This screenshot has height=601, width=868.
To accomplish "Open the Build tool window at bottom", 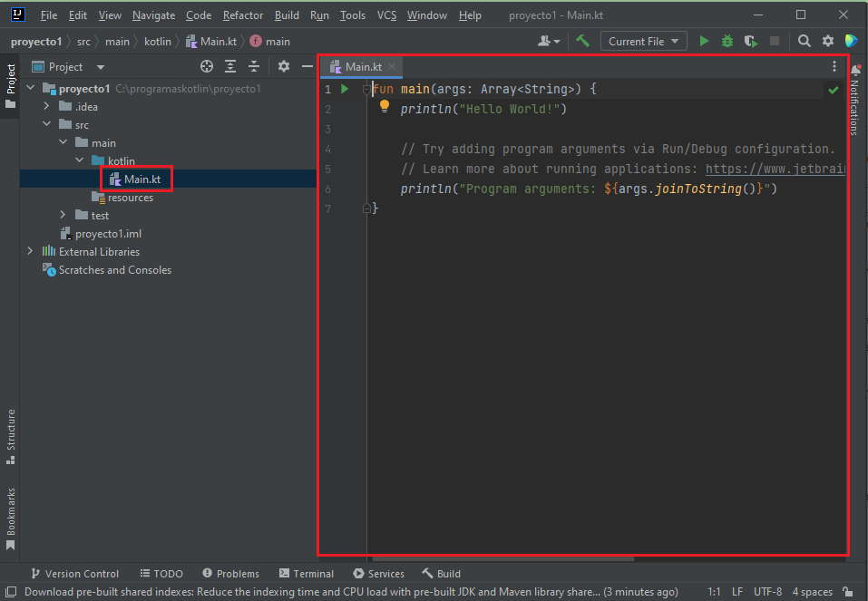I will pyautogui.click(x=441, y=573).
